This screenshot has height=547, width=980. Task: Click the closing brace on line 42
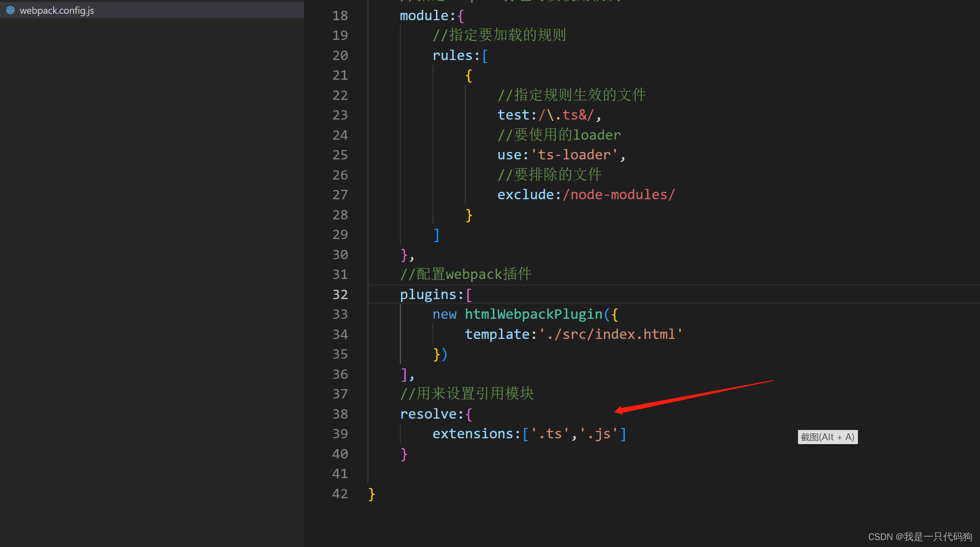[x=371, y=493]
